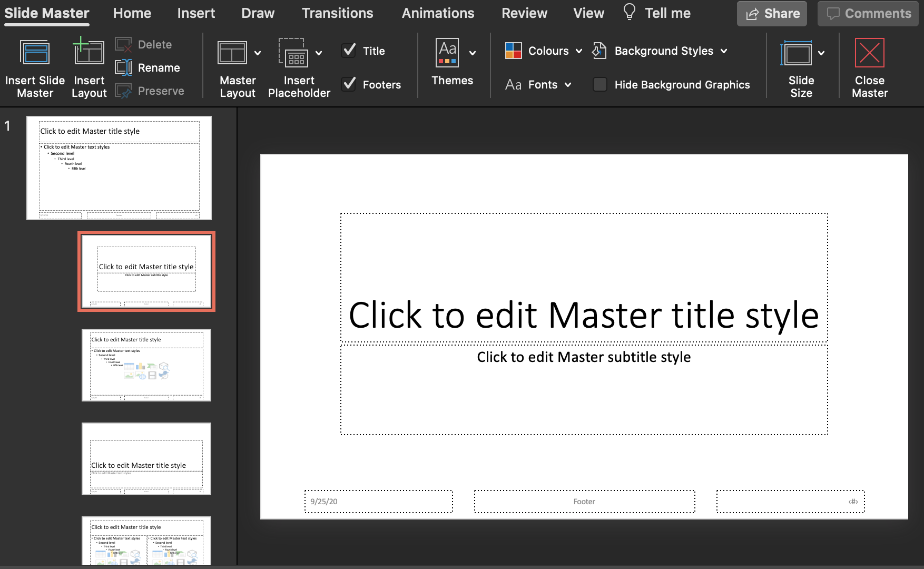Click the Rename layout icon
The image size is (924, 569).
124,67
